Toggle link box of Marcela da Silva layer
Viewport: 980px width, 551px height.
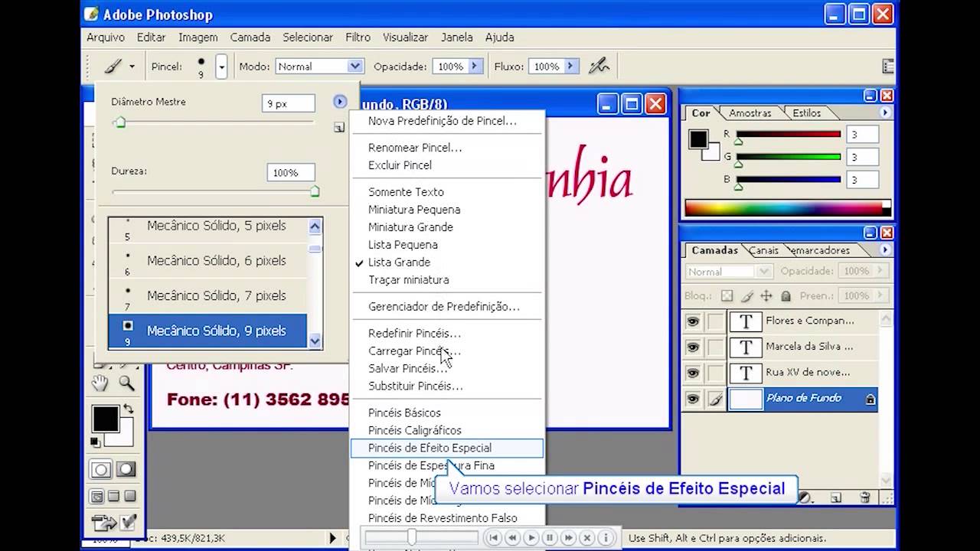tap(715, 347)
